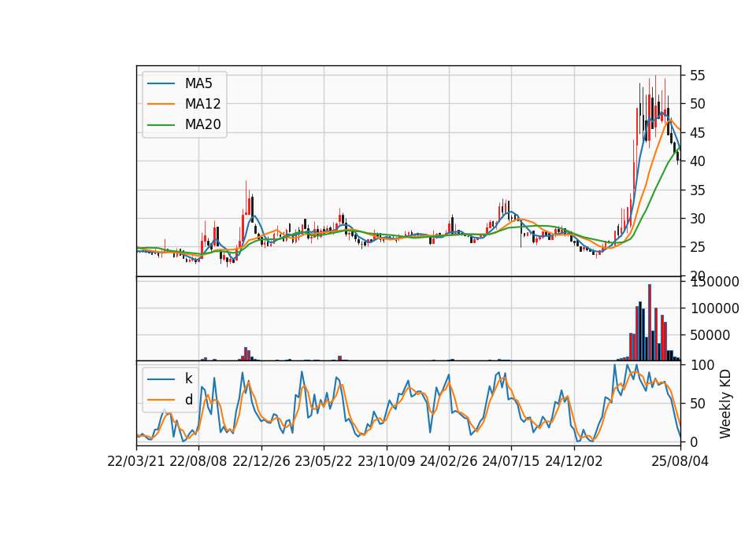Click the green MA20 legend line sample
Screen dimensions: 756x543
pos(161,125)
